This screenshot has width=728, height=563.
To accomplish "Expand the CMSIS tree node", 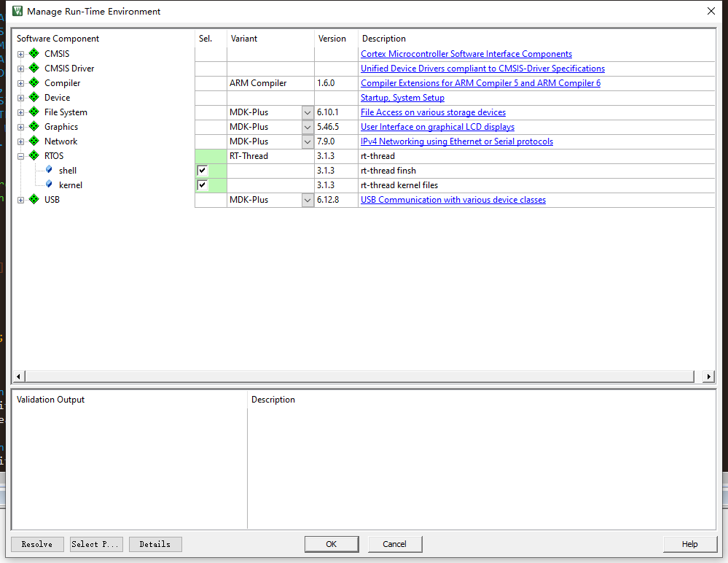I will click(x=20, y=53).
